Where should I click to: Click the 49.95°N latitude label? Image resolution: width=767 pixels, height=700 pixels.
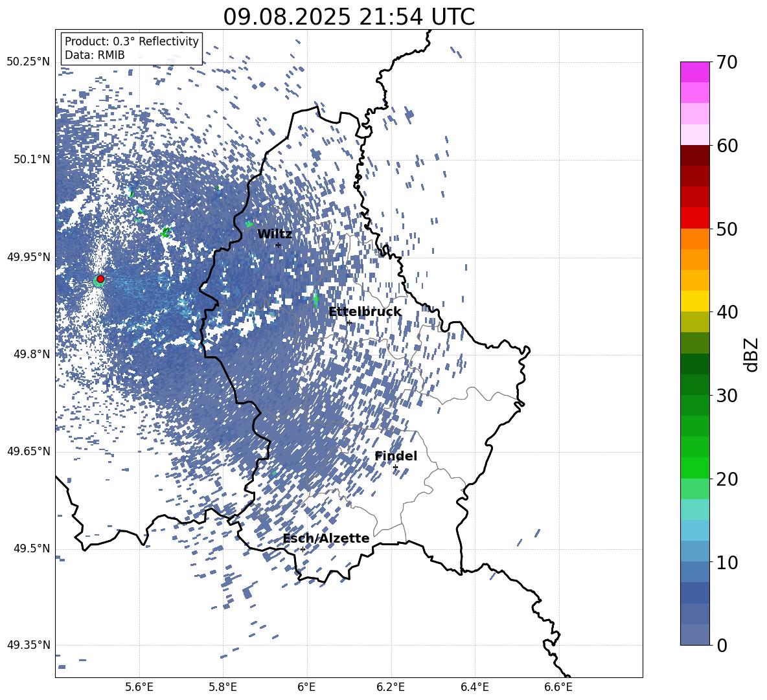[x=29, y=257]
